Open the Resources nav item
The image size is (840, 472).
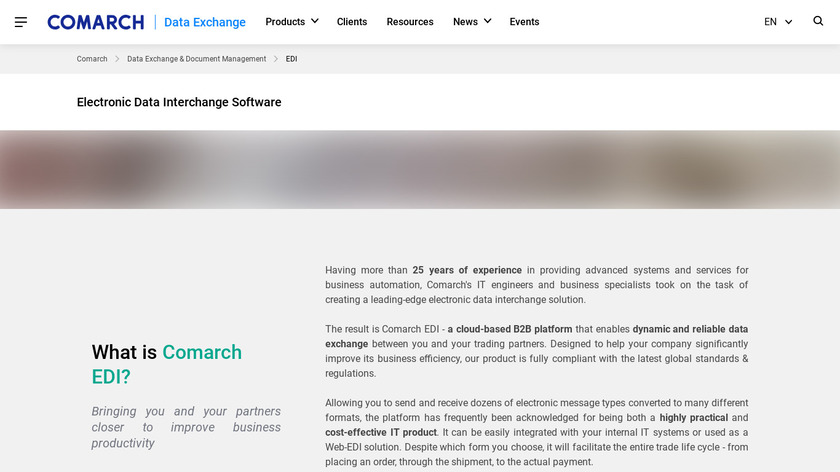[410, 22]
